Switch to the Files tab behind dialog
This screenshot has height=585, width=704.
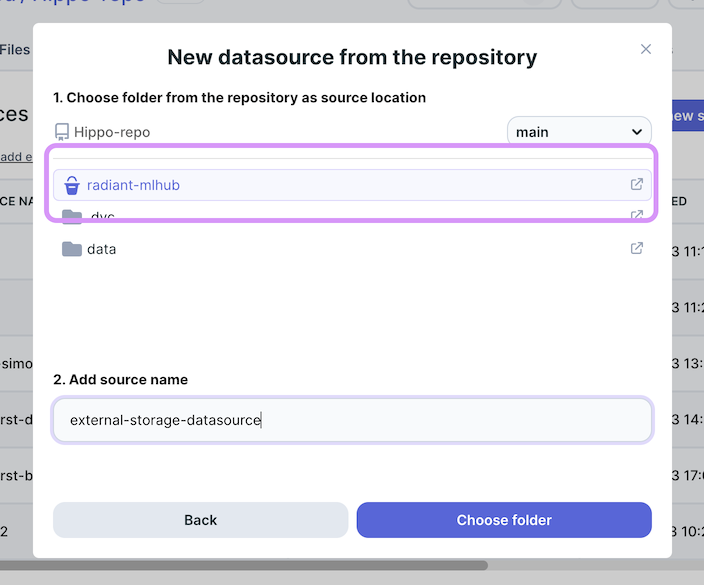15,49
